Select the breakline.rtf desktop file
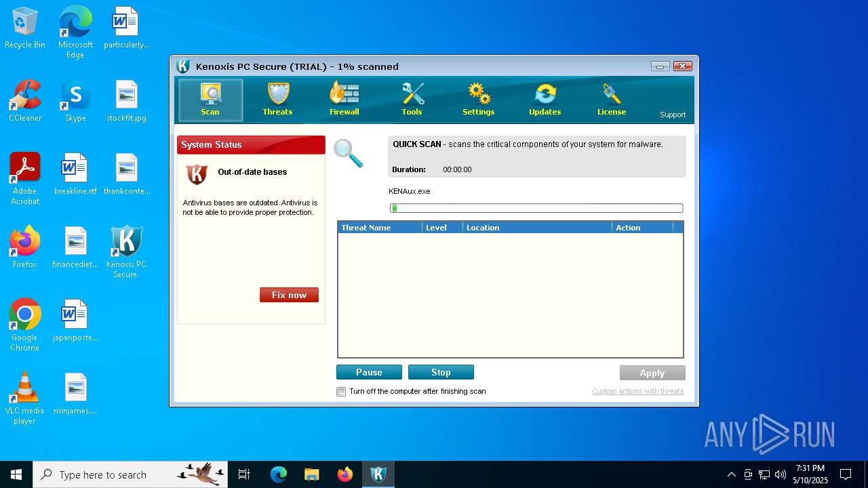868x488 pixels. click(75, 175)
